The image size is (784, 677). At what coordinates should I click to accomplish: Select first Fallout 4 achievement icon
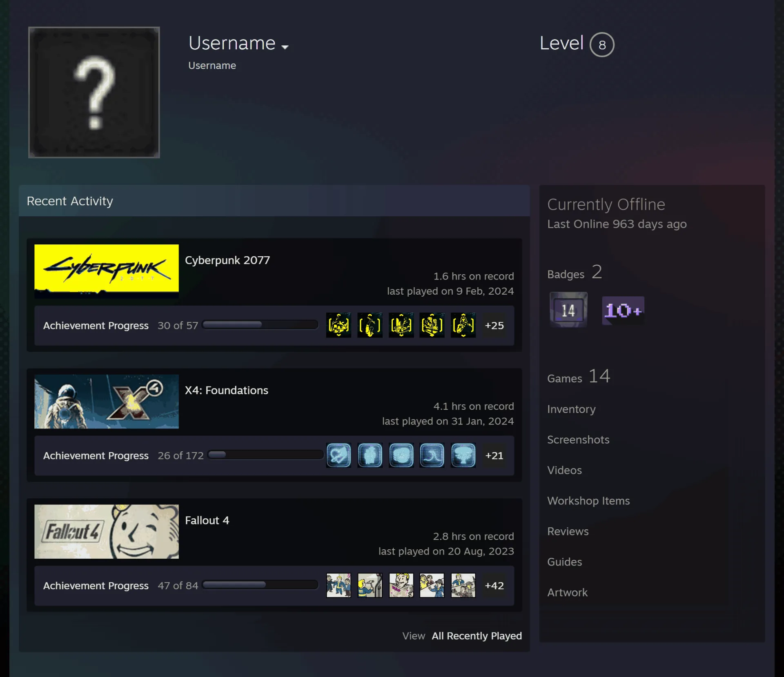tap(339, 586)
